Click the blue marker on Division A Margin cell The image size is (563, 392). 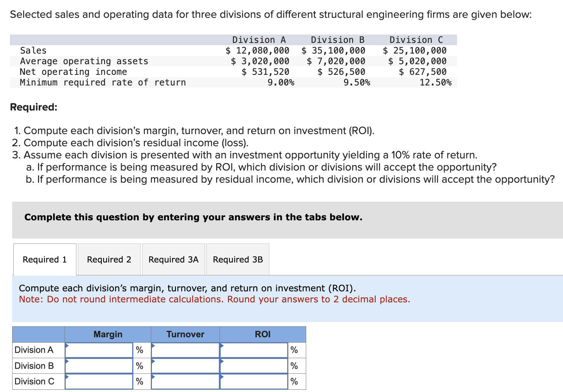(68, 346)
